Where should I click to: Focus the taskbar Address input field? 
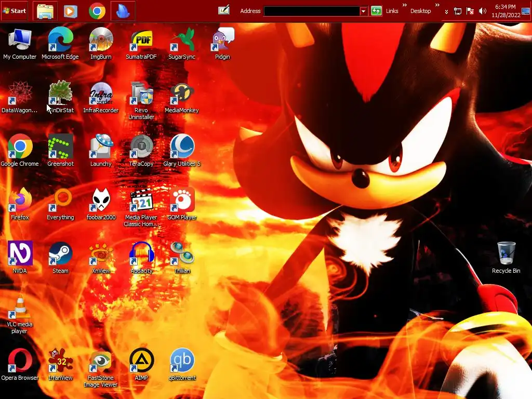click(x=312, y=11)
